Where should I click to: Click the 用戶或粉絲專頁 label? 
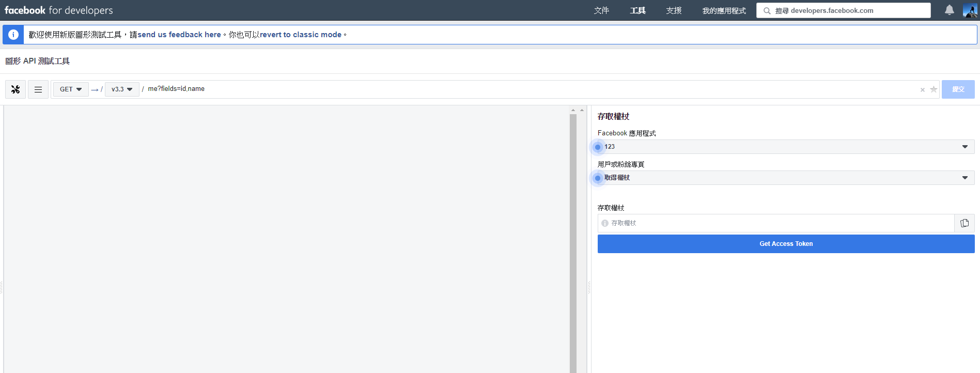pyautogui.click(x=621, y=164)
